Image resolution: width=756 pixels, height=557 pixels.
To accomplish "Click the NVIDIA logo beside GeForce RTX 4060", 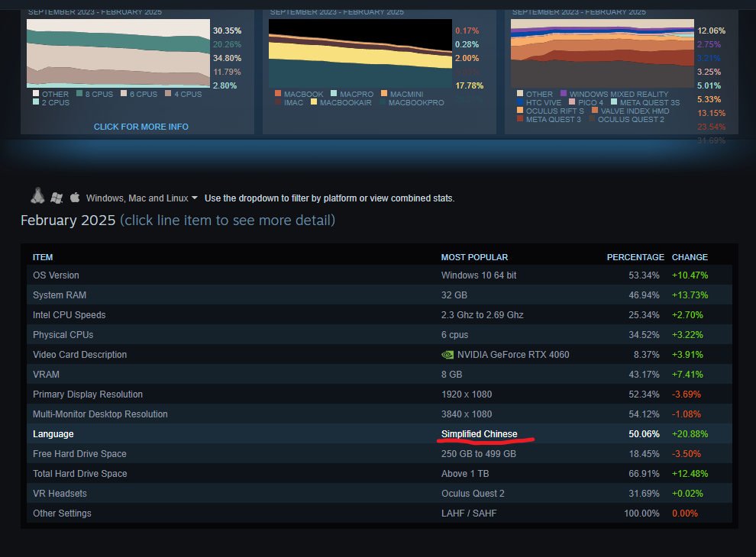I will [447, 355].
